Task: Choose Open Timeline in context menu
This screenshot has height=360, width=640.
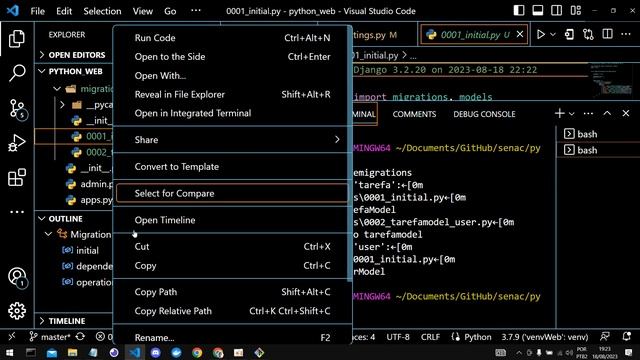Action: pos(232,220)
